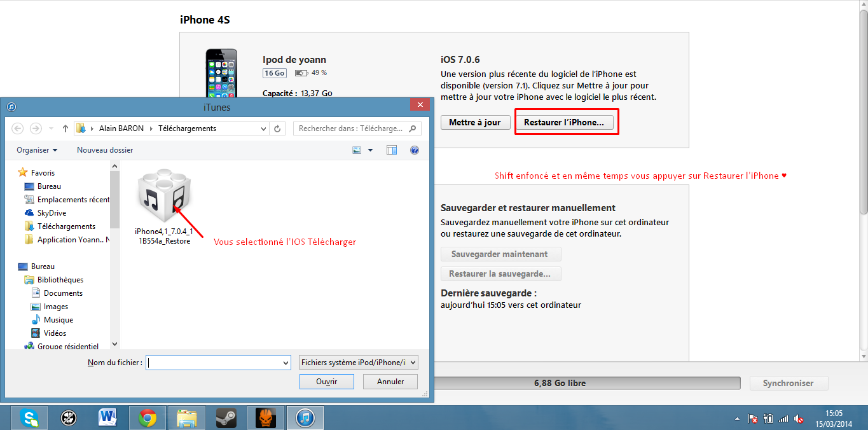This screenshot has height=430, width=868.
Task: Refresh the Téléchargements folder listing
Action: coord(277,128)
